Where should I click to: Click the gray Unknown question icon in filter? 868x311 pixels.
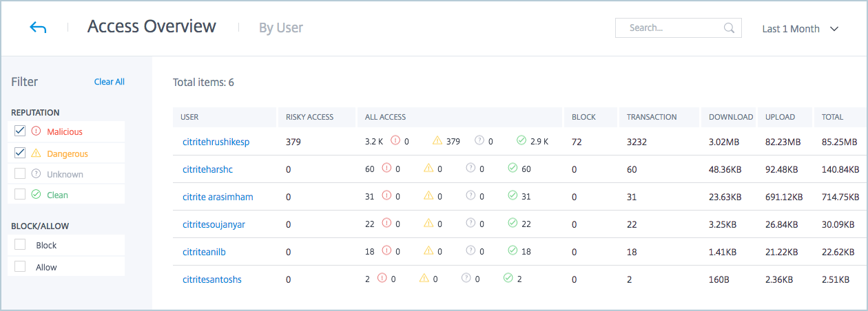click(x=37, y=174)
